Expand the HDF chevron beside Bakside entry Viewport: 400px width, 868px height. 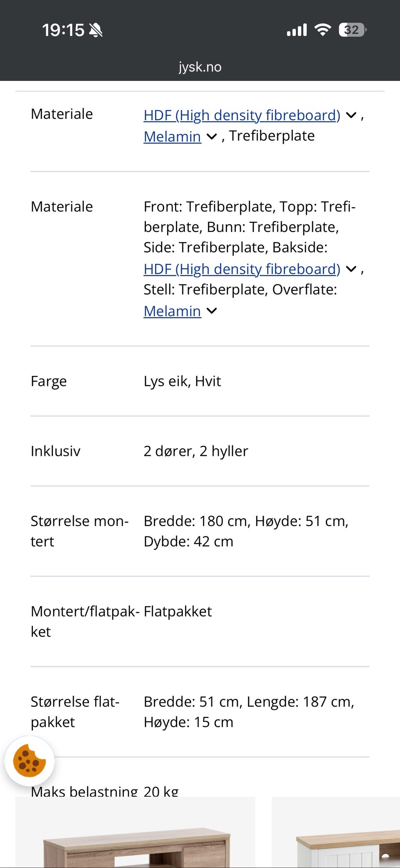[x=351, y=269]
